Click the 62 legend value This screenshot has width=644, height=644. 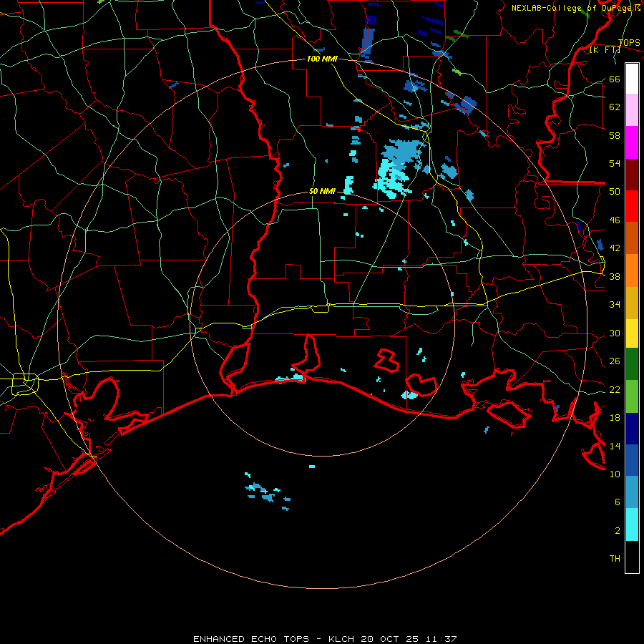[x=615, y=107]
